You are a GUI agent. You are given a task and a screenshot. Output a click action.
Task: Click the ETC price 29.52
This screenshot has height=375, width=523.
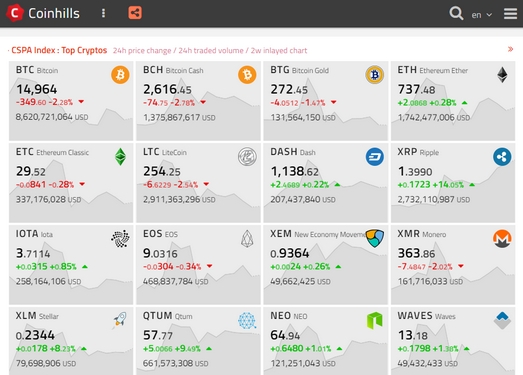[31, 171]
